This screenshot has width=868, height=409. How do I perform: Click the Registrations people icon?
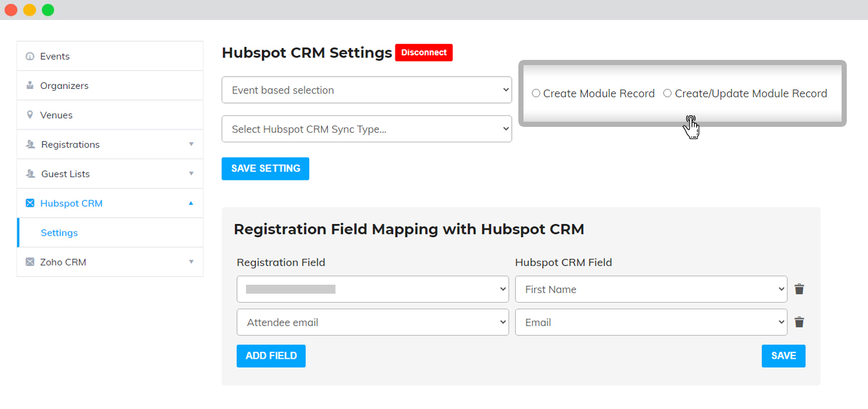click(x=30, y=145)
